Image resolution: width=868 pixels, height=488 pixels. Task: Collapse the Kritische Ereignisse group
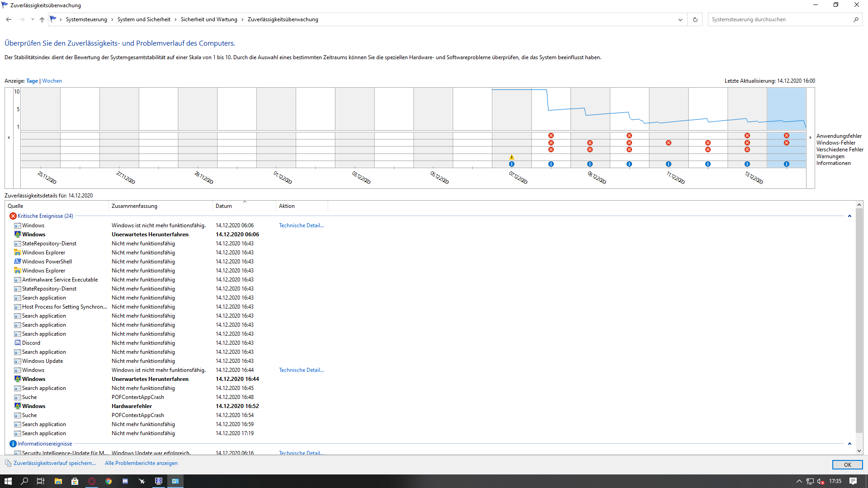pyautogui.click(x=849, y=216)
